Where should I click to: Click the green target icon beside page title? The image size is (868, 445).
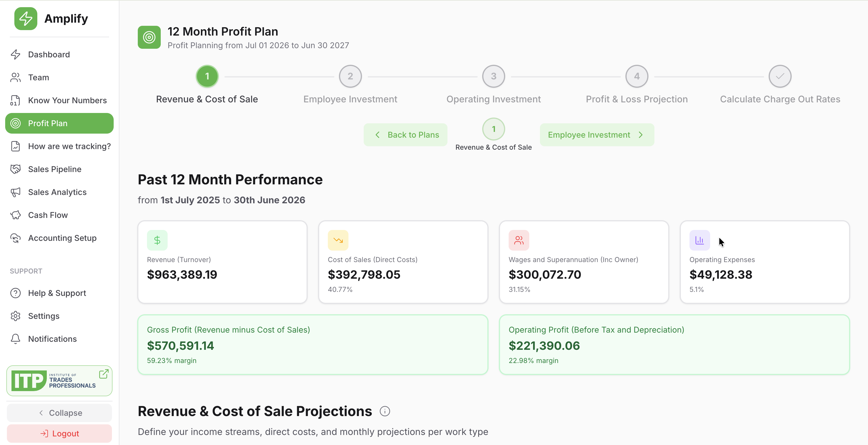pos(149,37)
